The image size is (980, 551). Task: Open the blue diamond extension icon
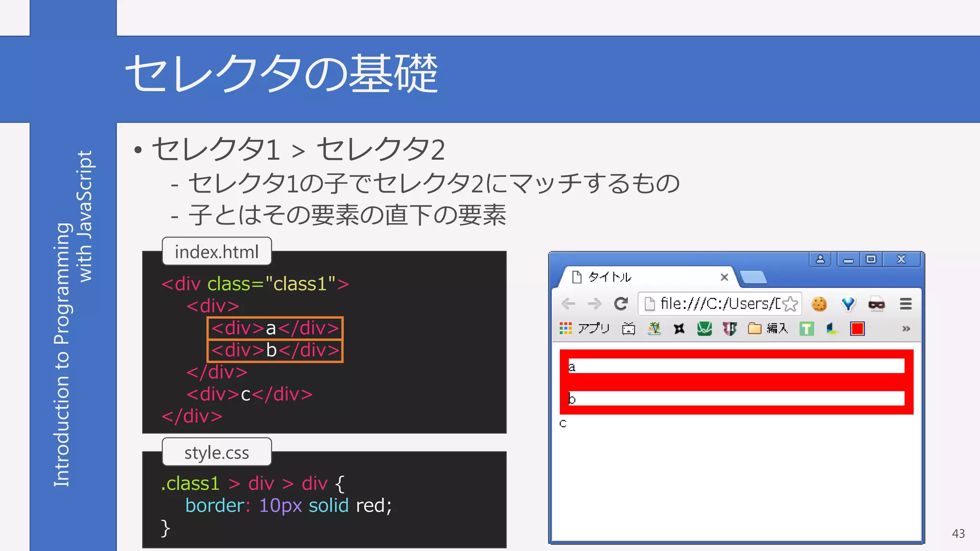coord(848,304)
